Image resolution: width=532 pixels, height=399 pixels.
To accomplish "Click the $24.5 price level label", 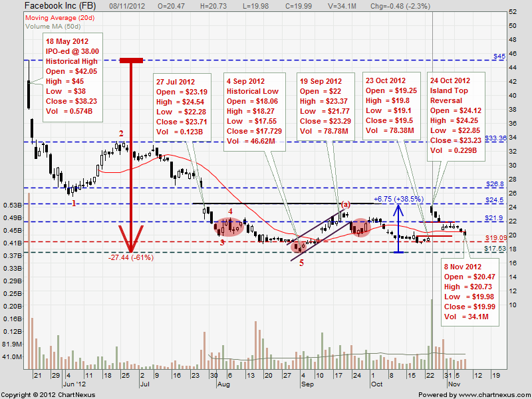I will click(495, 200).
